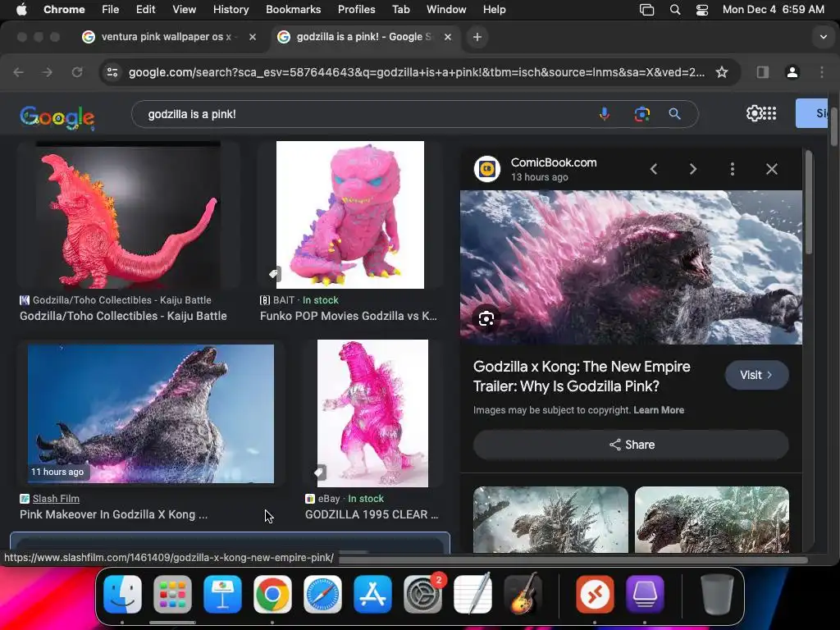This screenshot has width=840, height=630.
Task: Click the magnifier search button in search box
Action: (674, 113)
